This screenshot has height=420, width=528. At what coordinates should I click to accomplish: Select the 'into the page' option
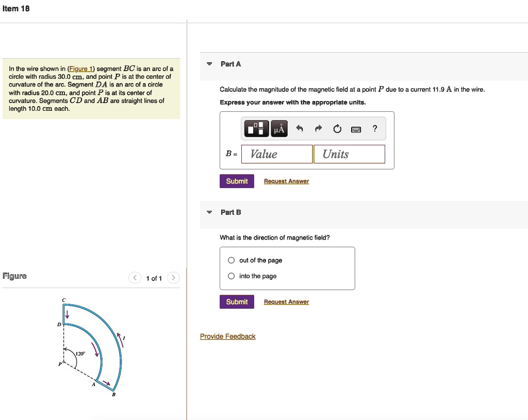click(x=231, y=276)
